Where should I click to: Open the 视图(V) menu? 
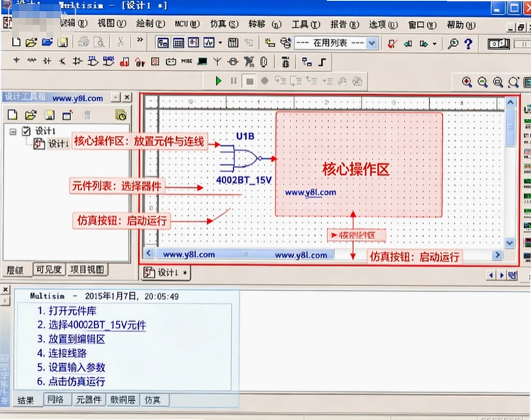pyautogui.click(x=111, y=23)
